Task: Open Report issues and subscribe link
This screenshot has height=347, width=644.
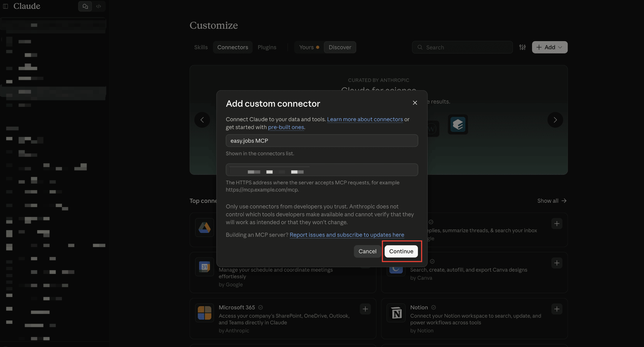Action: tap(347, 235)
